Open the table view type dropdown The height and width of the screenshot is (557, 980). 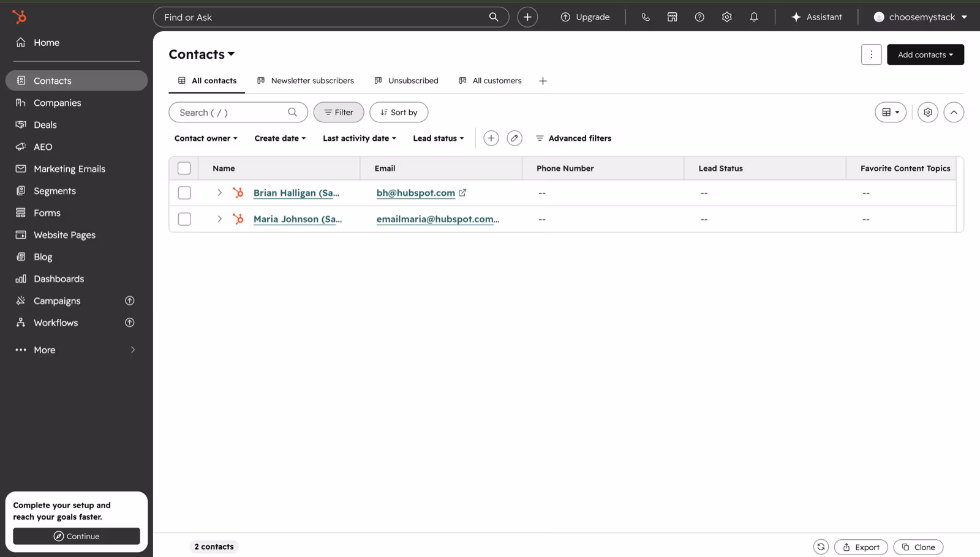pos(891,112)
